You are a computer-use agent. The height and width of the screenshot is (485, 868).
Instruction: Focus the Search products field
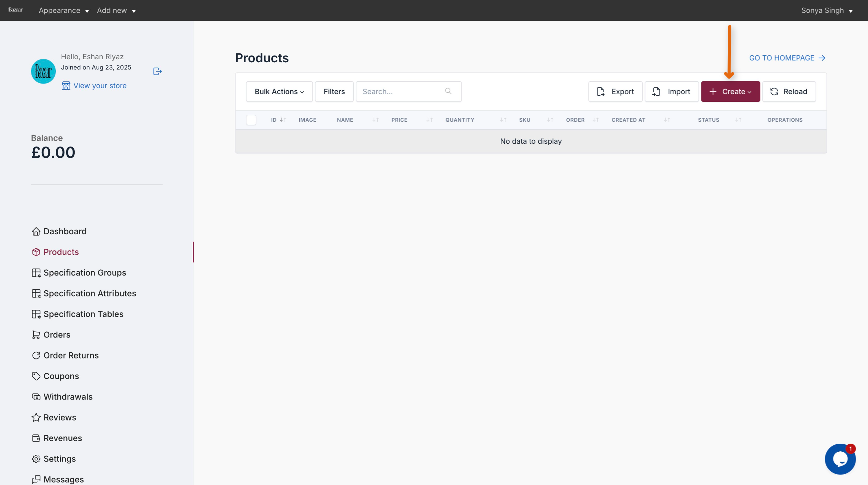point(408,91)
